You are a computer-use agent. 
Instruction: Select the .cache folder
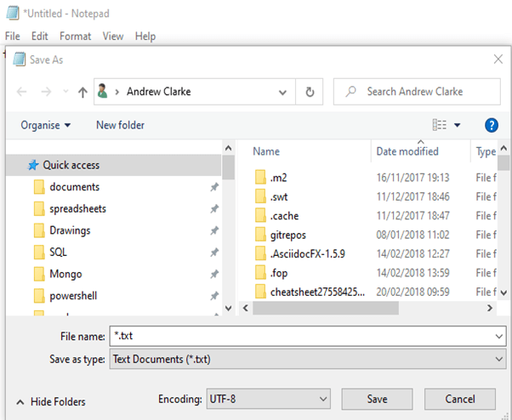tap(284, 216)
